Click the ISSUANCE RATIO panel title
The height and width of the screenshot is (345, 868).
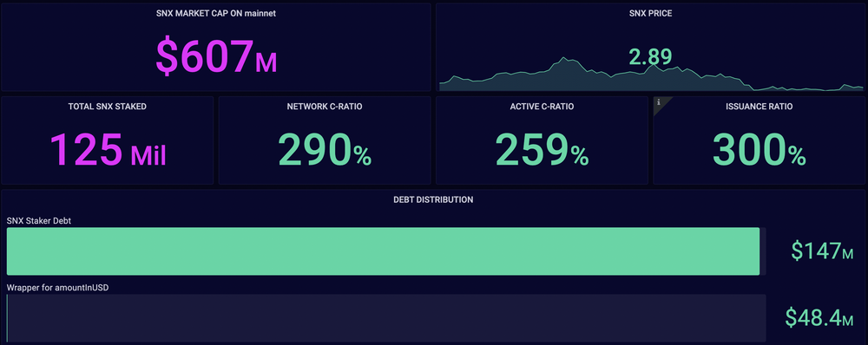point(759,107)
